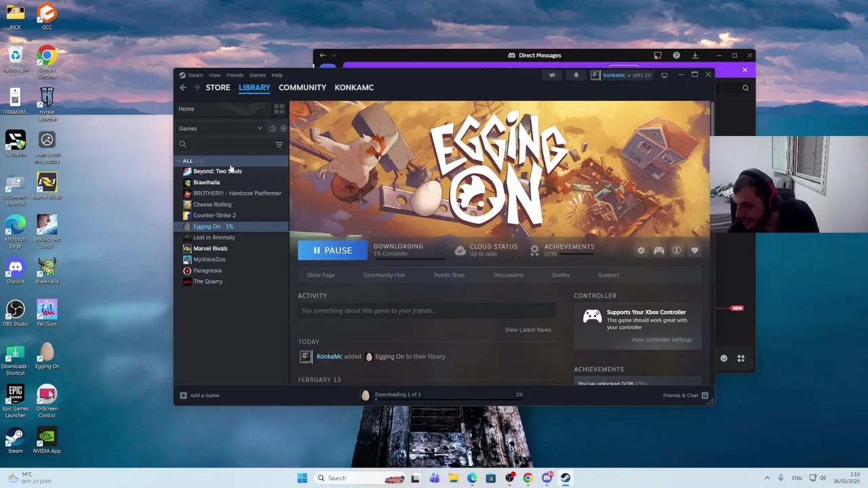Pause the Egging On download

point(332,251)
